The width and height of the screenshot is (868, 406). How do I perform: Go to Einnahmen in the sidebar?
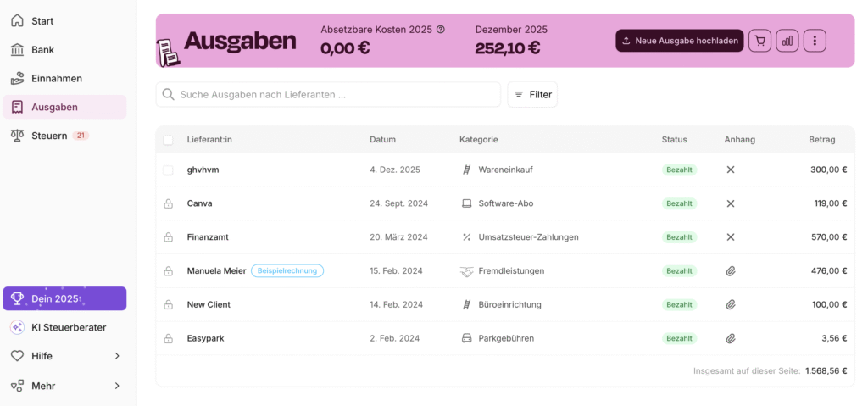pos(56,78)
